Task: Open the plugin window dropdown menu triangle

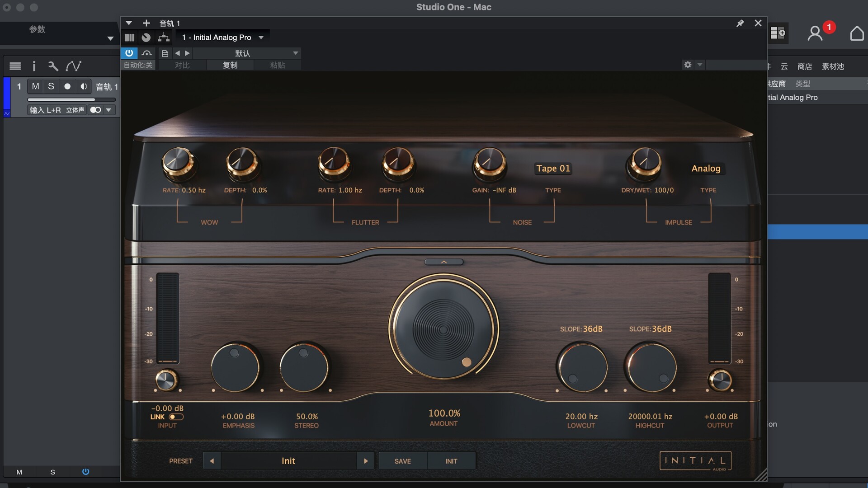Action: coord(129,23)
